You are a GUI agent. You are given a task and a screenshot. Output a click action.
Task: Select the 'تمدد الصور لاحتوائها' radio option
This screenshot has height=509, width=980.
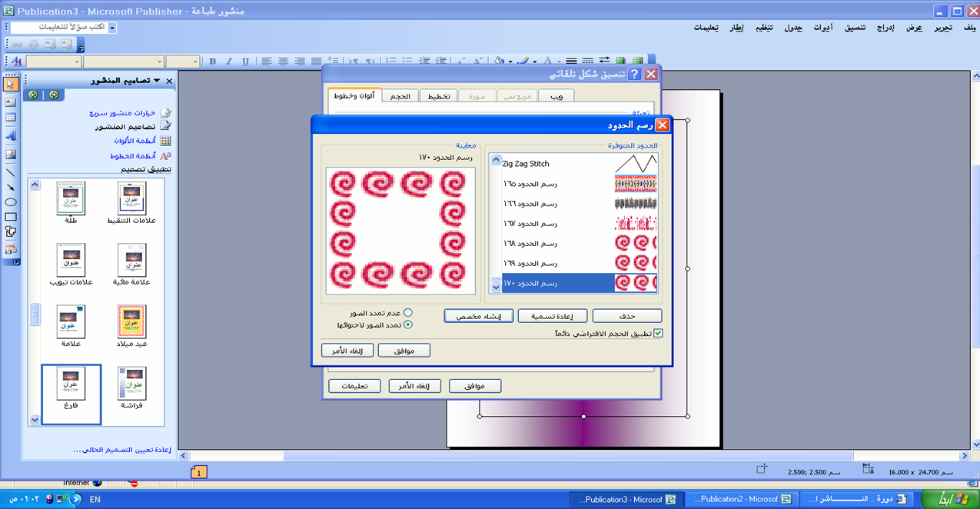407,324
